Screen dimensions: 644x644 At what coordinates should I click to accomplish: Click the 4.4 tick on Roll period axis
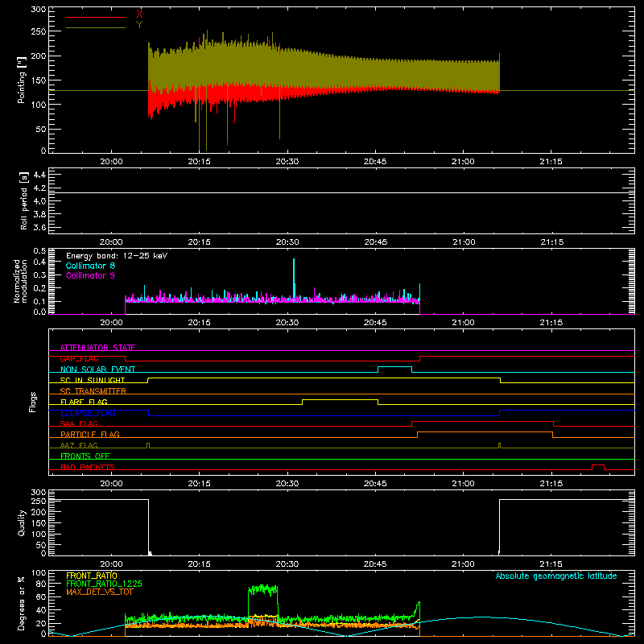[39, 175]
